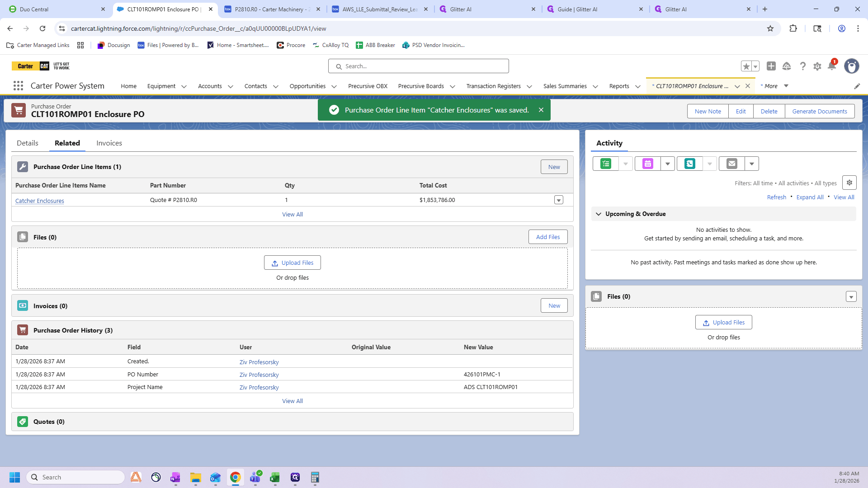Click the New Note button
Image resolution: width=868 pixels, height=488 pixels.
(708, 111)
